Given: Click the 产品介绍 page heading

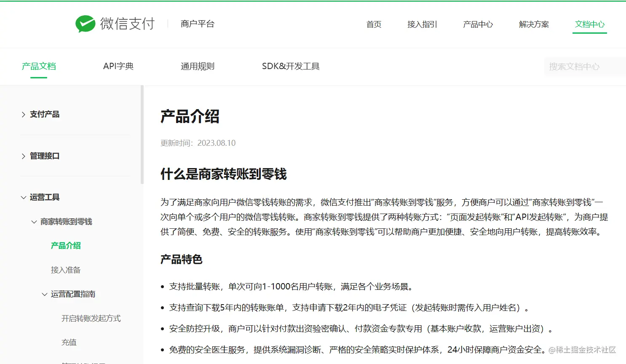Looking at the screenshot, I should click(x=190, y=117).
